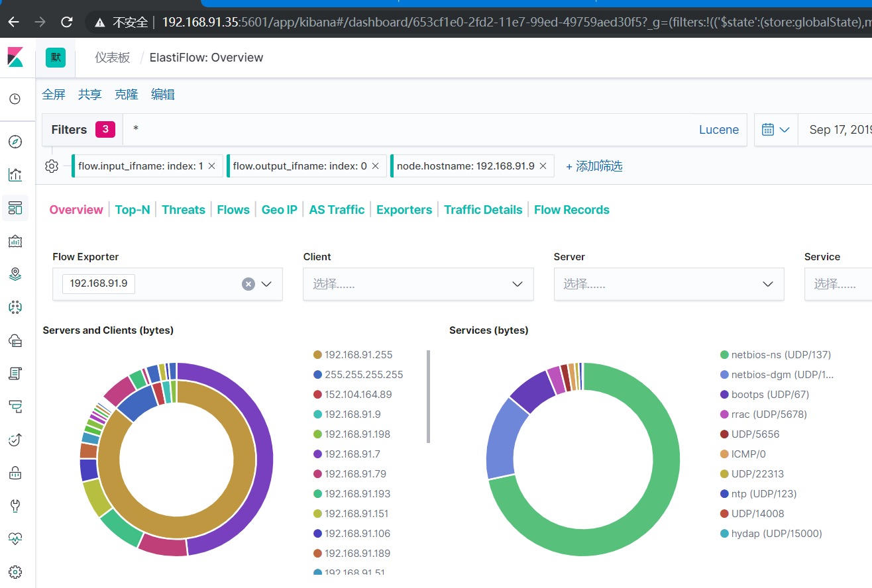
Task: Open Stack Monitoring heartbeat icon
Action: pyautogui.click(x=15, y=538)
